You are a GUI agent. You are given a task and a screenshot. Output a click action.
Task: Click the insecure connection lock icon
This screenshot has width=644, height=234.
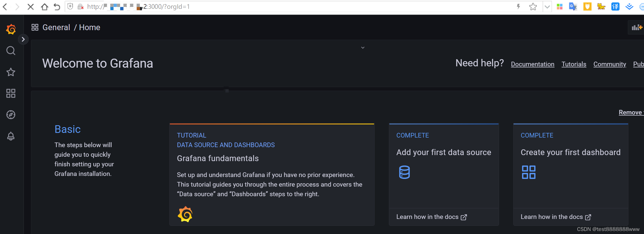(x=81, y=7)
